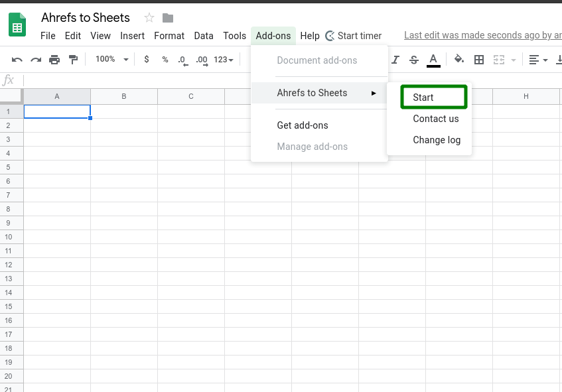Open the zoom level dropdown

[x=111, y=59]
